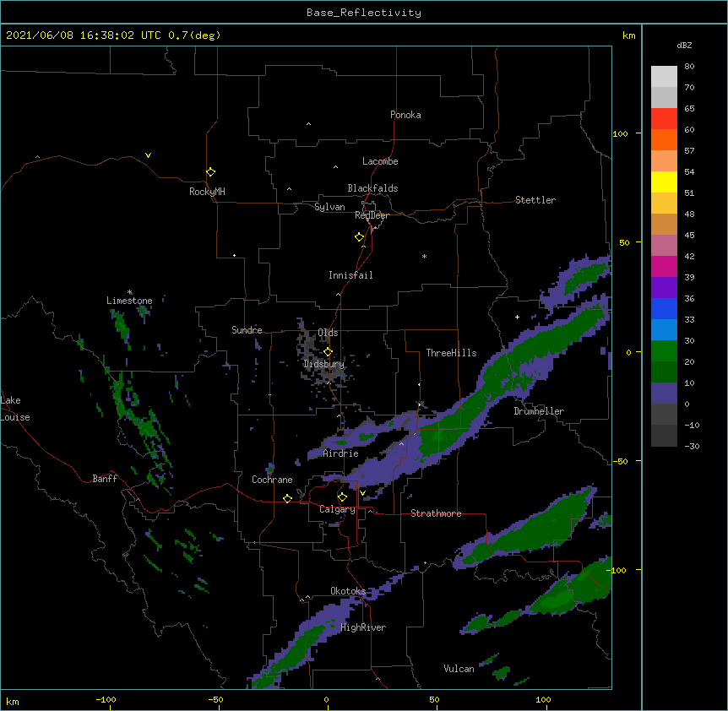The height and width of the screenshot is (711, 728).
Task: Click the yellow diamond marker south of RedDeer
Action: click(x=359, y=237)
